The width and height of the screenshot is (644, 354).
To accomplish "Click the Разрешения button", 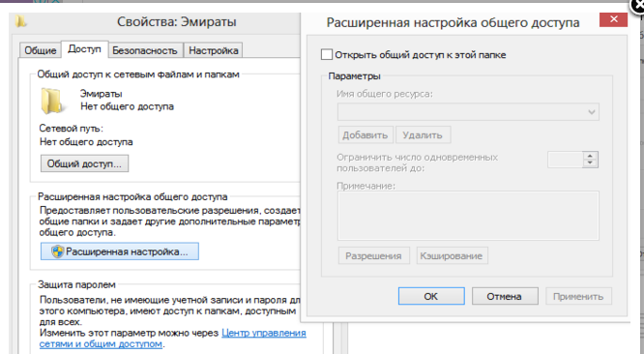I will tap(374, 256).
